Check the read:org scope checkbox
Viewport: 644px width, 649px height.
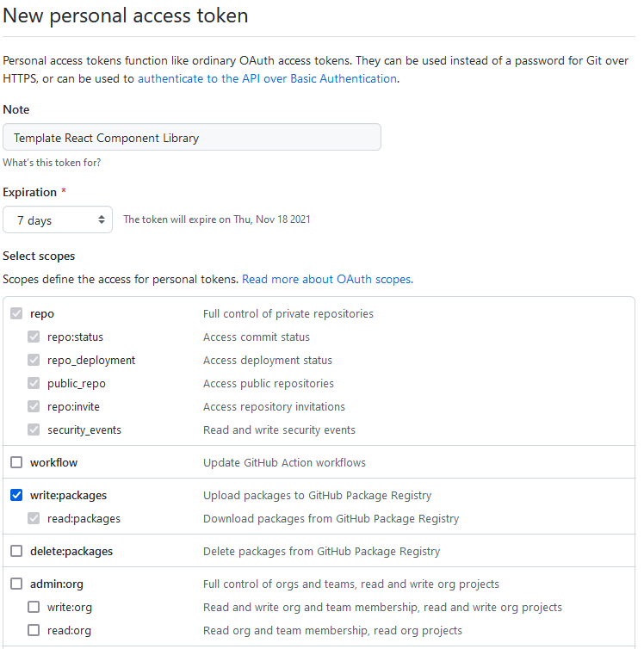pyautogui.click(x=34, y=630)
